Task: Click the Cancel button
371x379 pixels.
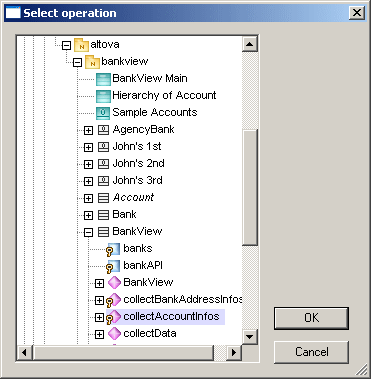Action: coord(311,352)
